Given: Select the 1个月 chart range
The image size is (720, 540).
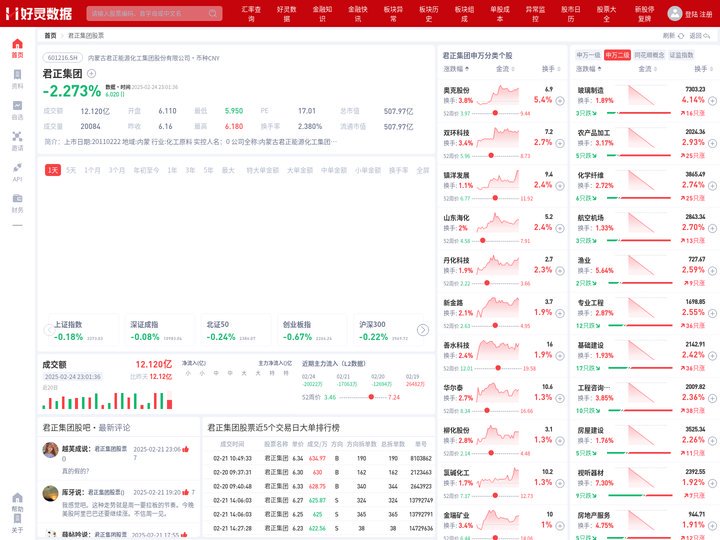Looking at the screenshot, I should tap(92, 170).
